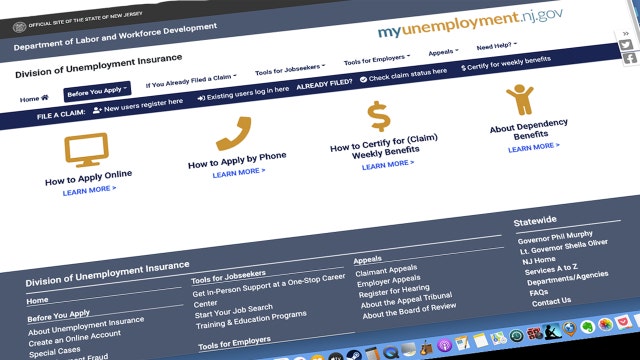Click footer Create an Online Account link
This screenshot has height=360, width=640.
[75, 338]
